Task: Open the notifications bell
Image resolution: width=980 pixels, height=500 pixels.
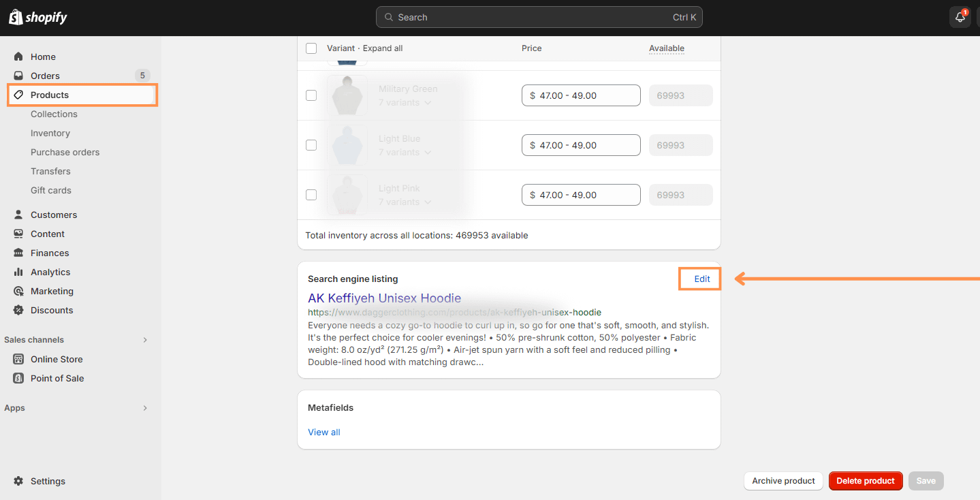Action: (x=960, y=18)
